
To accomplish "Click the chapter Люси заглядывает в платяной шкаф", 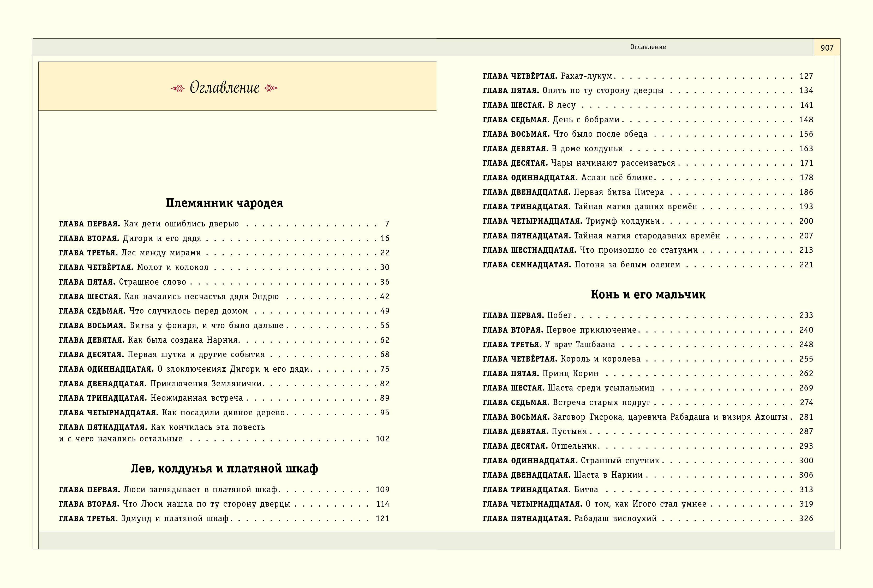I will tap(200, 490).
